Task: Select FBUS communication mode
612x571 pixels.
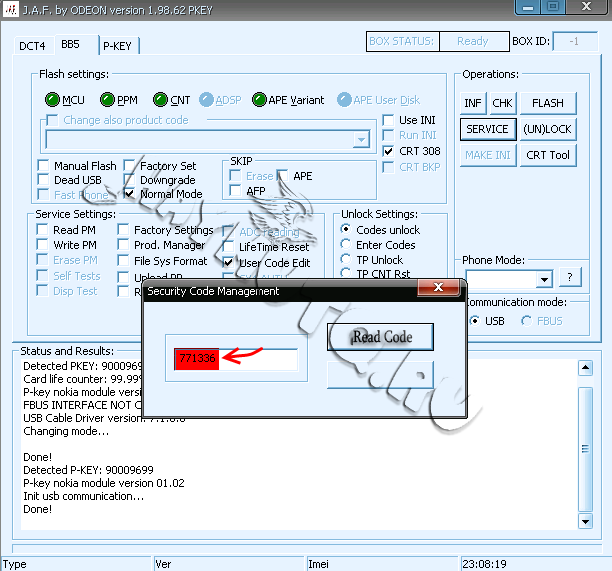Action: 526,321
